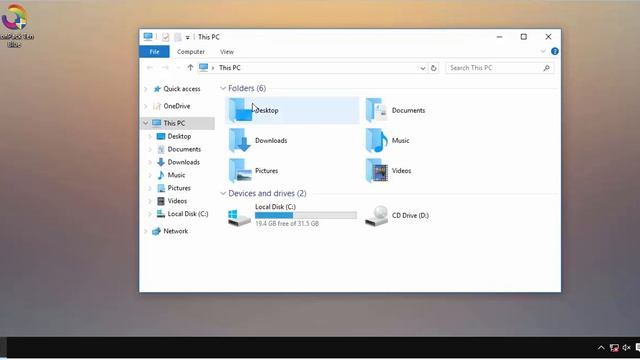Click the Up arrow navigation button
Image resolution: width=640 pixels, height=360 pixels.
coord(190,68)
